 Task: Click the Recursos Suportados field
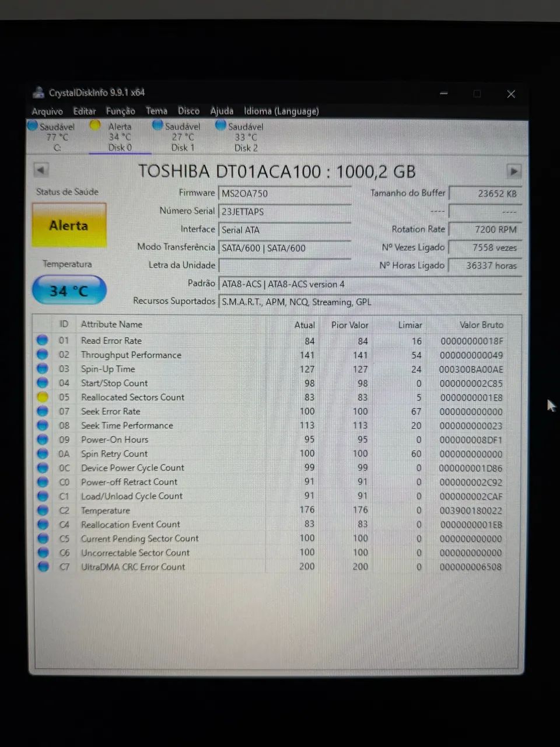370,302
